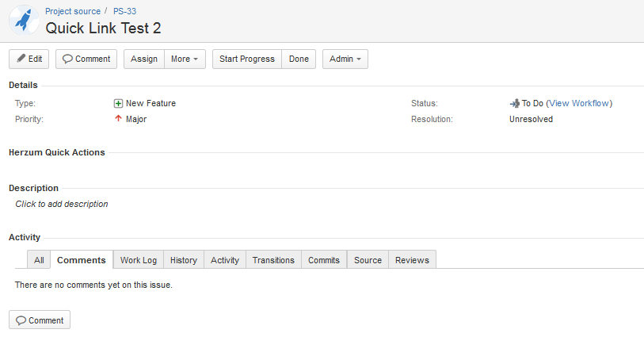Click the top Comment button in toolbar

[x=86, y=59]
